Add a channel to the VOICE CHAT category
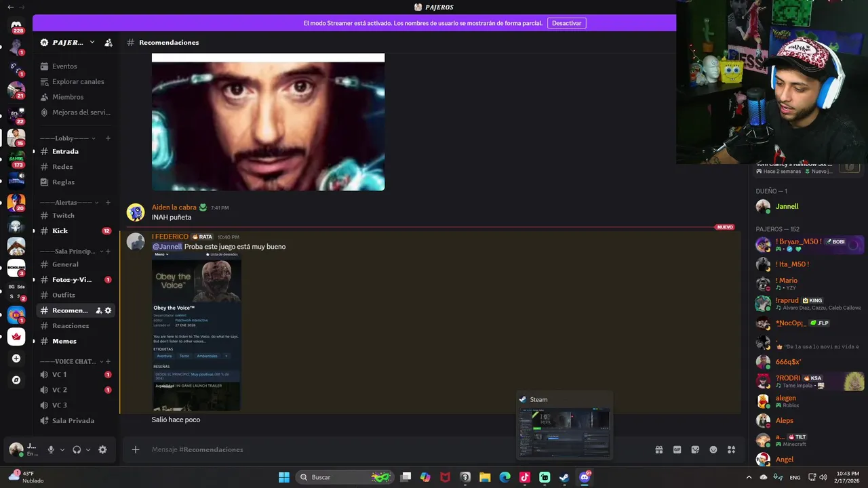Viewport: 868px width, 488px height. point(108,361)
